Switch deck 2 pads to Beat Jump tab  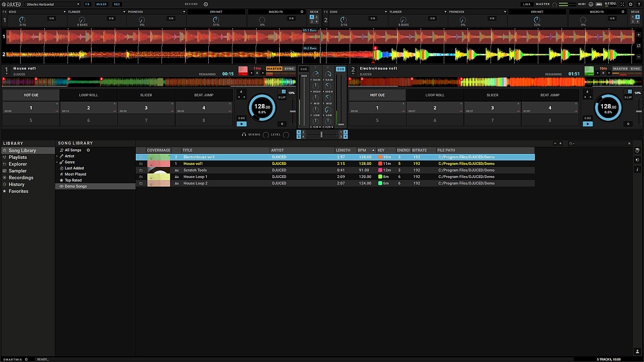point(550,95)
